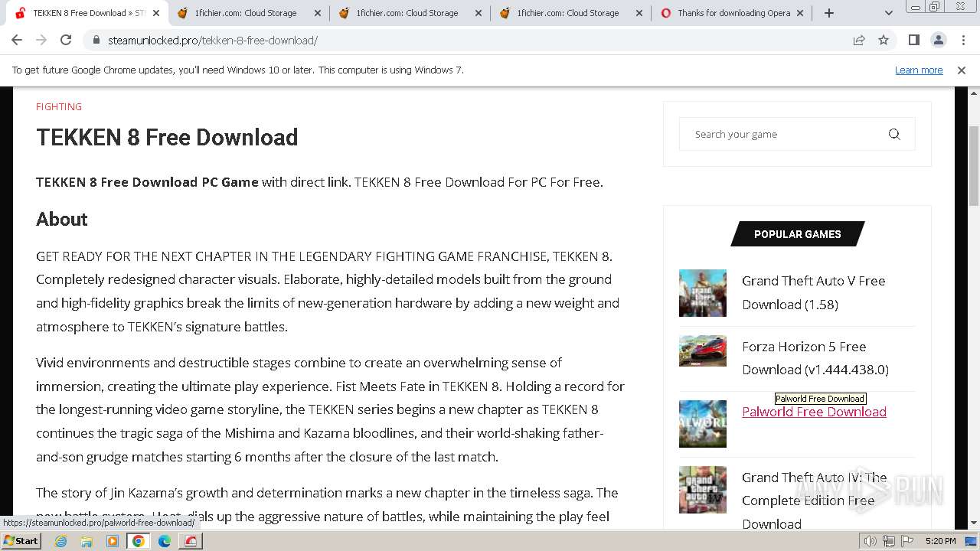Open the Chrome profile avatar menu
The image size is (980, 551).
[938, 41]
